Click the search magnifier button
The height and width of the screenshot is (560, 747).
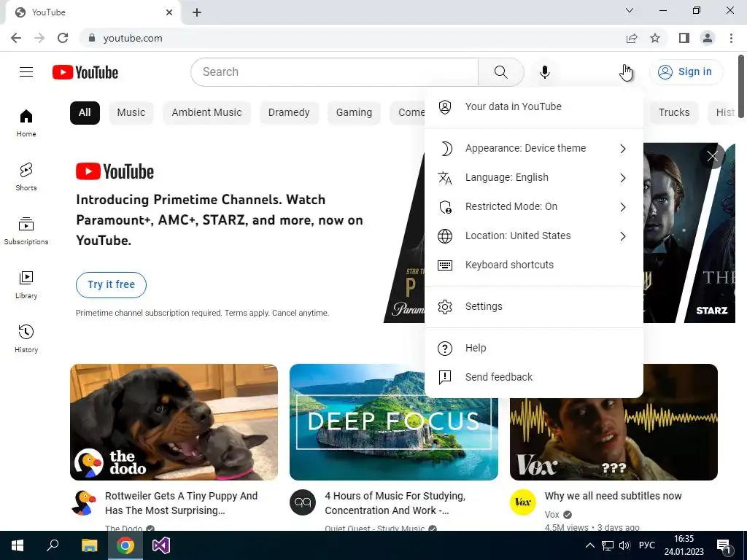pos(500,72)
